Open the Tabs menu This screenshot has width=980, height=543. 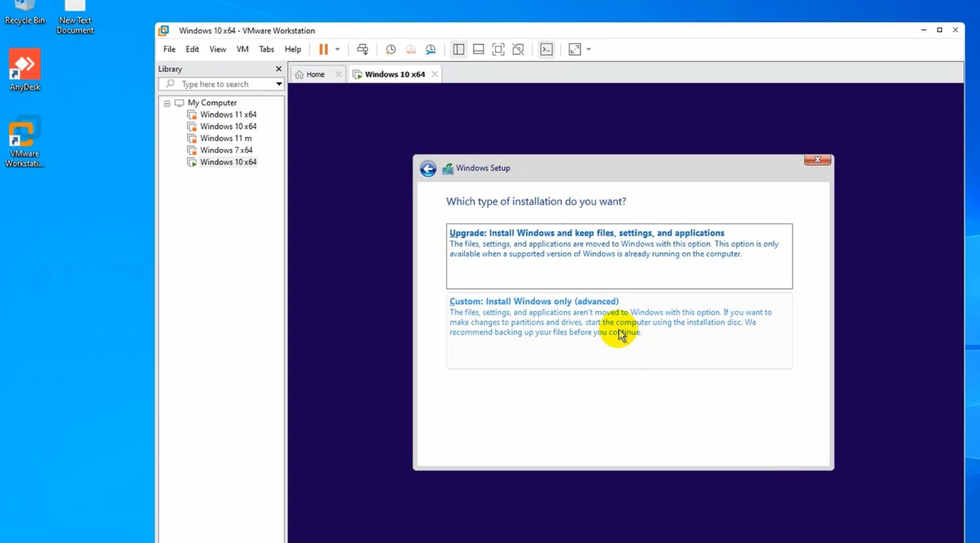point(267,49)
